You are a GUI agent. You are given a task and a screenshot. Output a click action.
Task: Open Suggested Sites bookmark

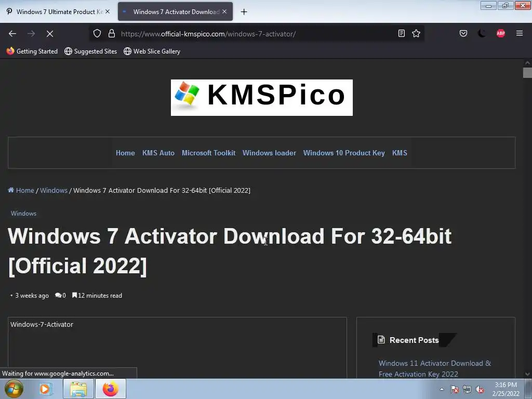(x=90, y=51)
